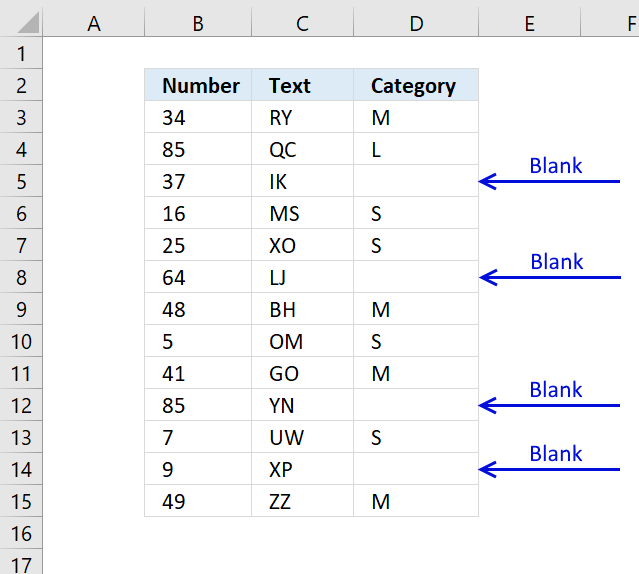This screenshot has width=639, height=574.
Task: Select the blank Category cell next to IK
Action: click(416, 181)
